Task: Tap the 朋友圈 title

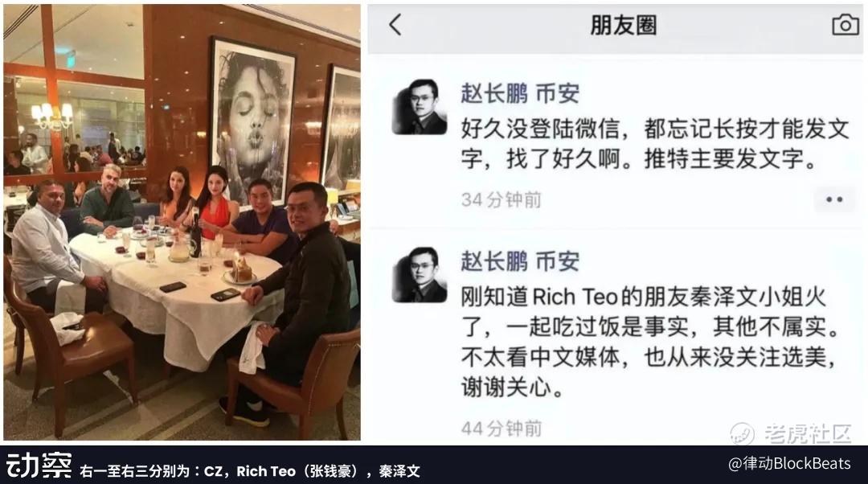Action: click(624, 26)
